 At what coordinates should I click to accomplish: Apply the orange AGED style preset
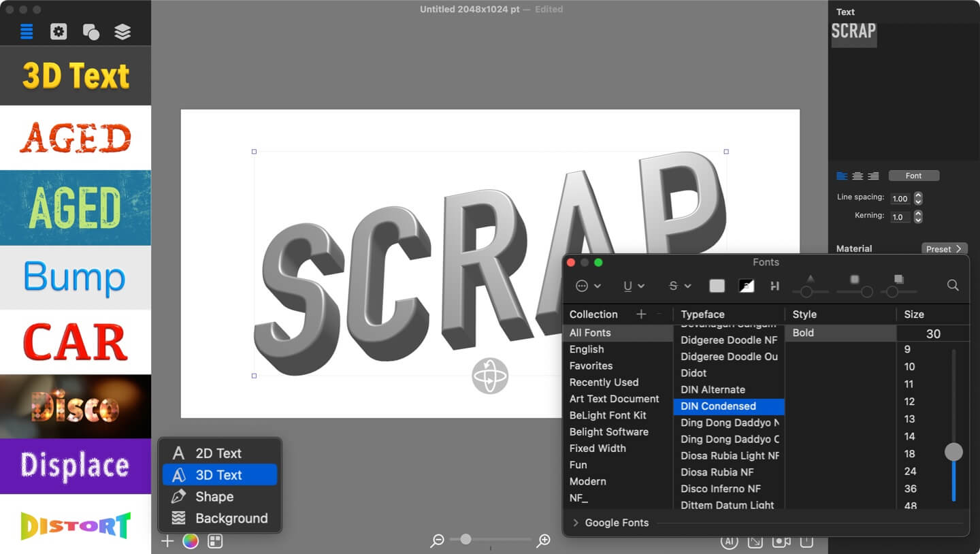[76, 137]
